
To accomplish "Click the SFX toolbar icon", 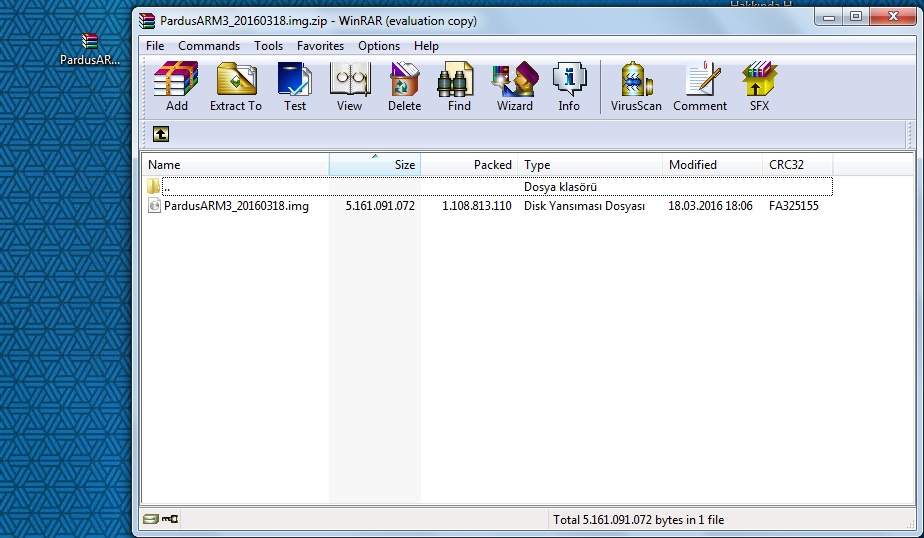I will tap(759, 86).
